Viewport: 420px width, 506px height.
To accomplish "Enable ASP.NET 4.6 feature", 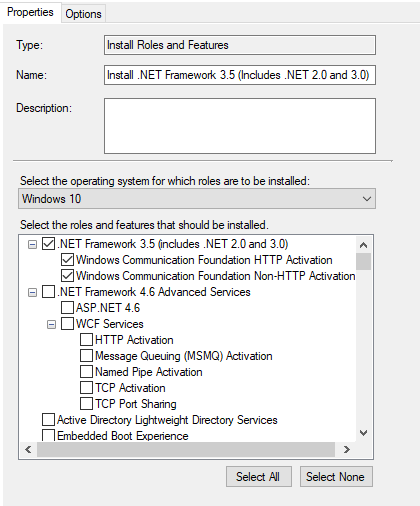I will tap(67, 307).
